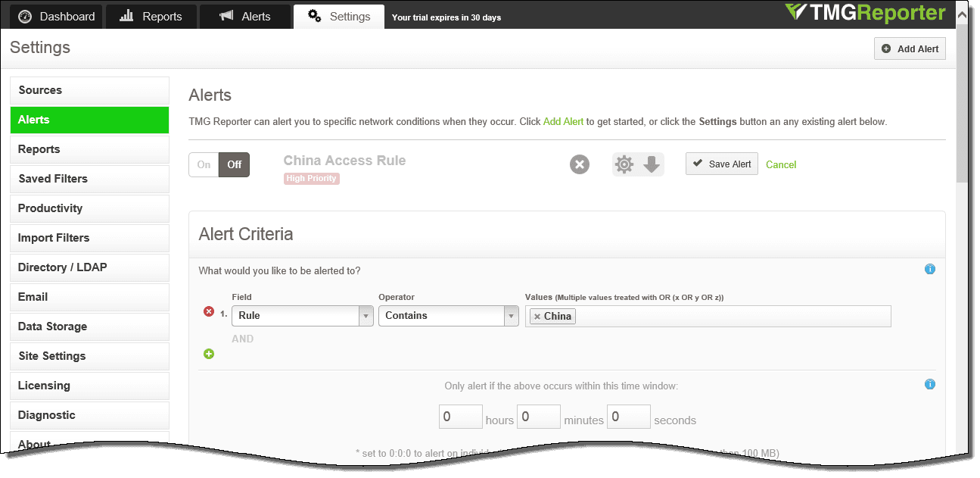Select Productivity in the sidebar
The height and width of the screenshot is (478, 980).
pos(89,208)
